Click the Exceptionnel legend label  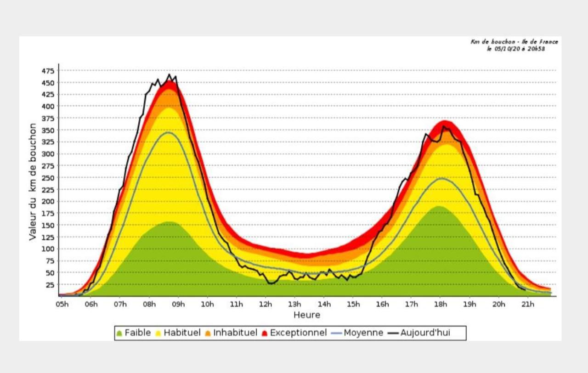299,333
